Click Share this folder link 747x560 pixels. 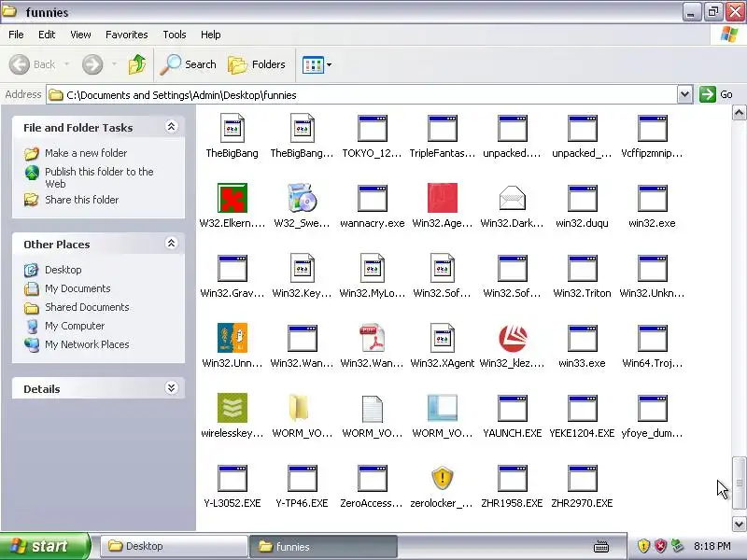[82, 200]
